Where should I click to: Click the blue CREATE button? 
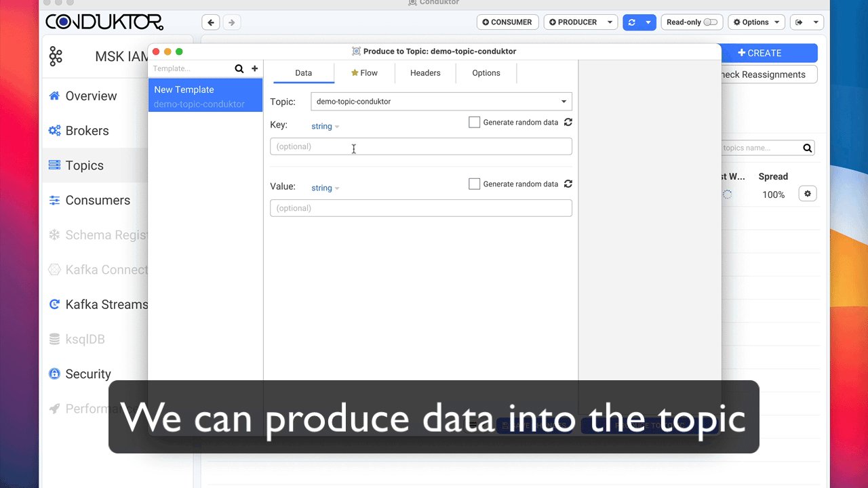768,53
